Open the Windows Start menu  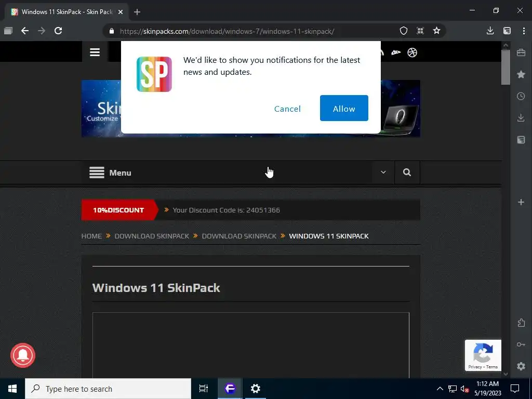12,389
